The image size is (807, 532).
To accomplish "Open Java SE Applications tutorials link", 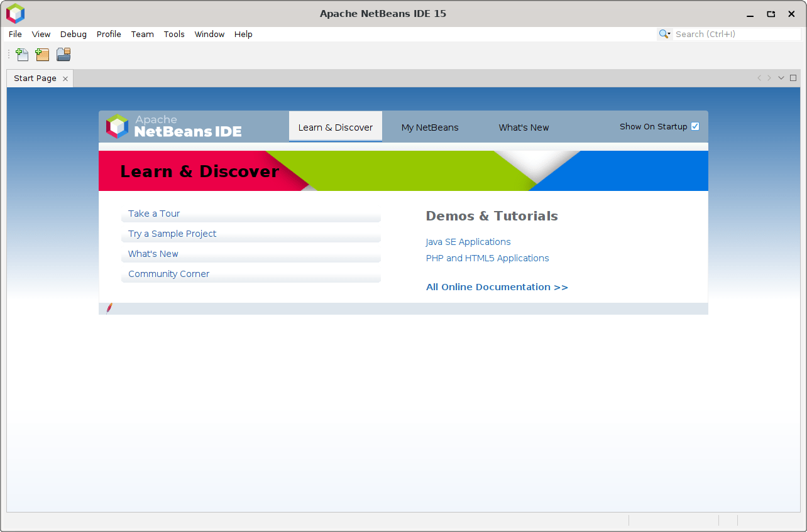I will [x=468, y=242].
